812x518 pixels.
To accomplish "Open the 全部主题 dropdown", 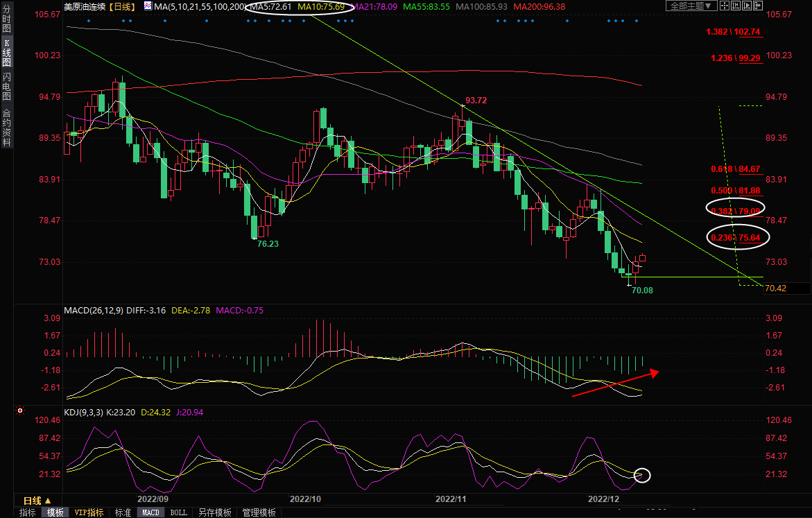I will click(x=693, y=6).
